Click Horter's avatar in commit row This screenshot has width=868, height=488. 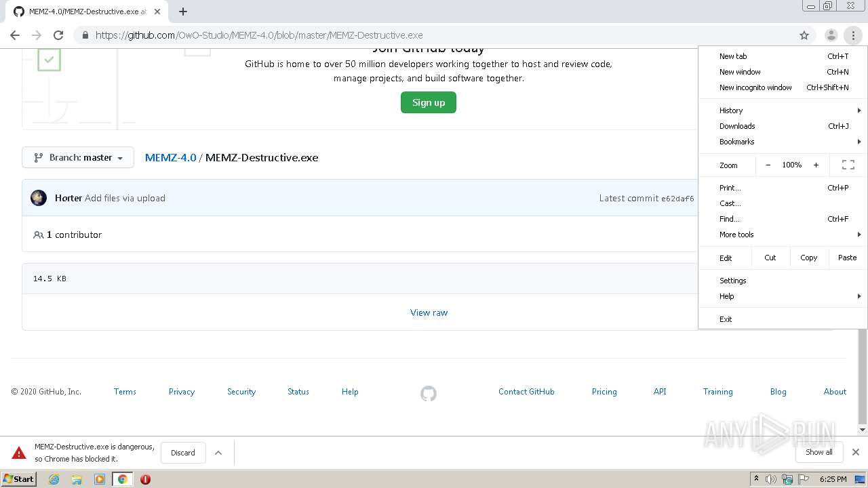click(x=39, y=198)
